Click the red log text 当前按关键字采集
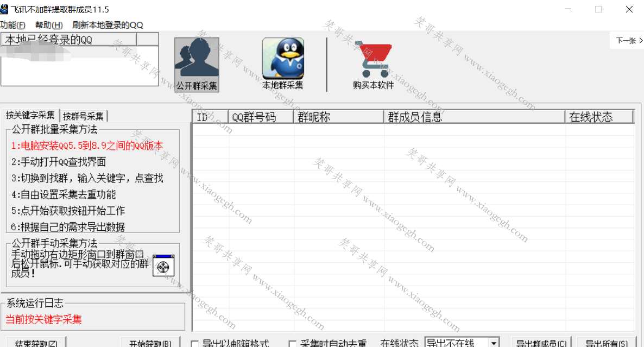 pyautogui.click(x=43, y=319)
